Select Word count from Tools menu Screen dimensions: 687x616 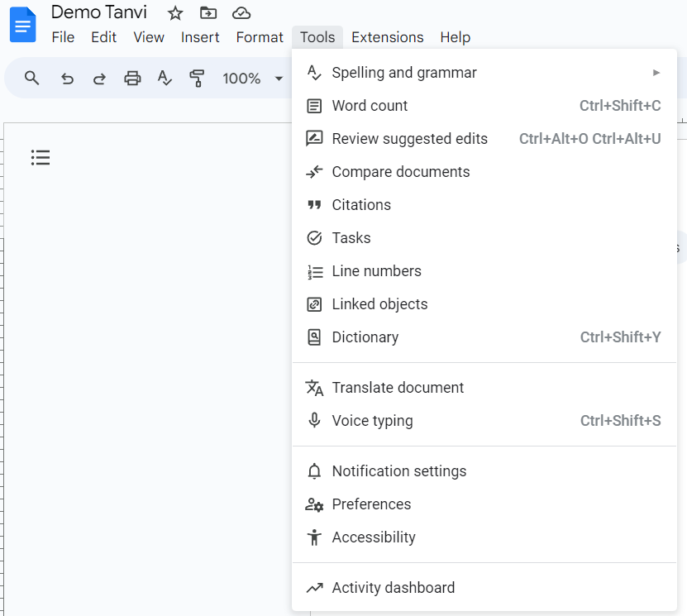tap(484, 106)
